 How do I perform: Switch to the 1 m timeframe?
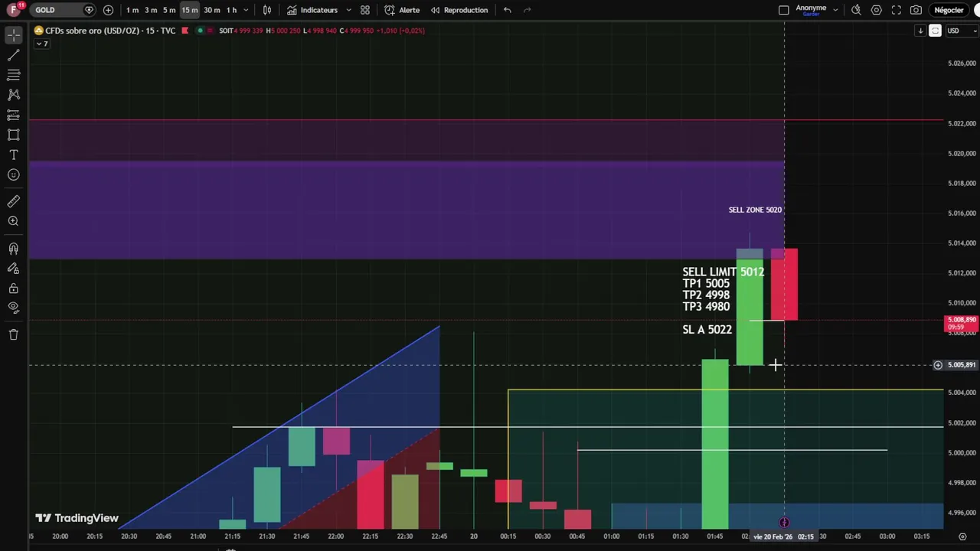(132, 10)
